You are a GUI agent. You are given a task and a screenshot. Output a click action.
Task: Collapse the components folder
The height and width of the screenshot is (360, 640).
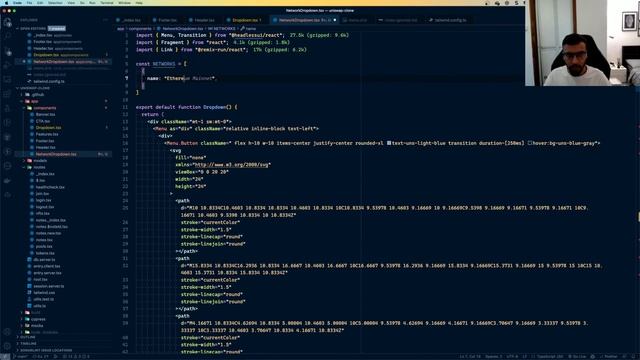coord(44,108)
